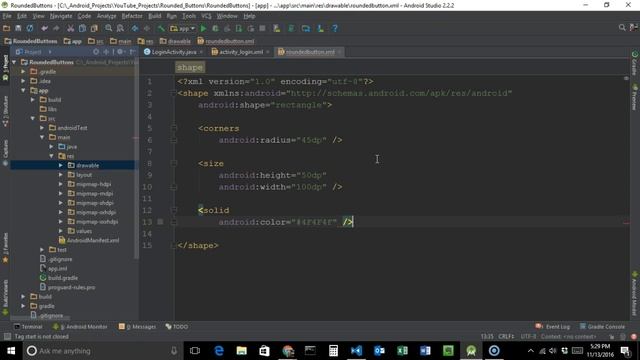
Task: Expand the .idea folder node
Action: coord(24,81)
